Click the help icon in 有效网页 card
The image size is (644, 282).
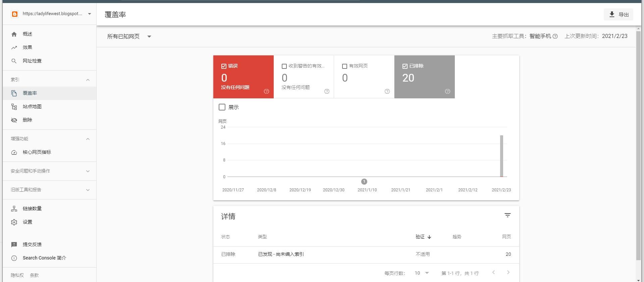coord(387,91)
